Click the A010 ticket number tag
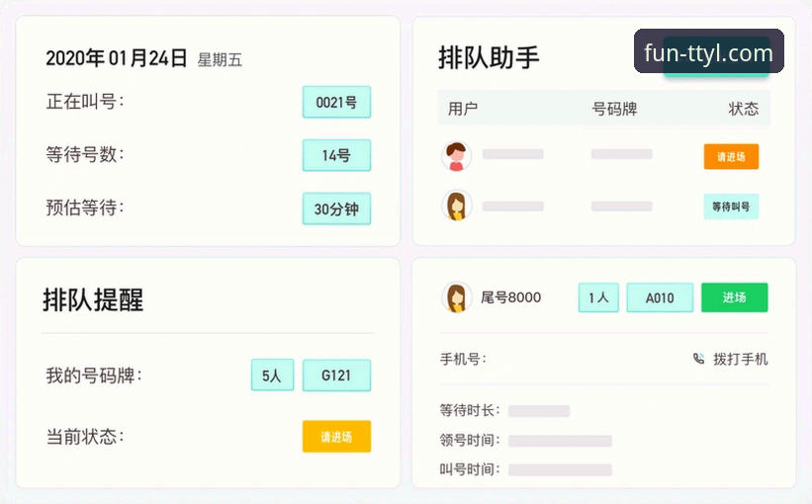812x504 pixels. point(660,297)
